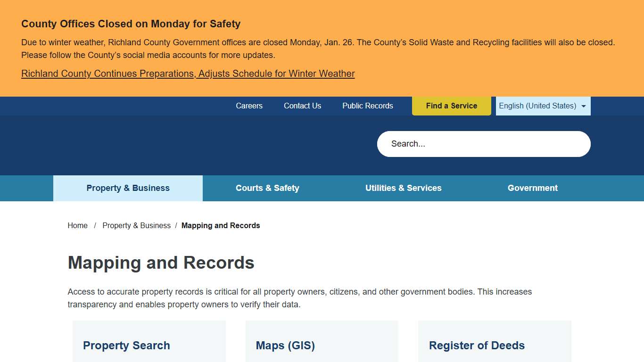Open the Government navigation menu
This screenshot has height=362, width=644.
pyautogui.click(x=532, y=188)
